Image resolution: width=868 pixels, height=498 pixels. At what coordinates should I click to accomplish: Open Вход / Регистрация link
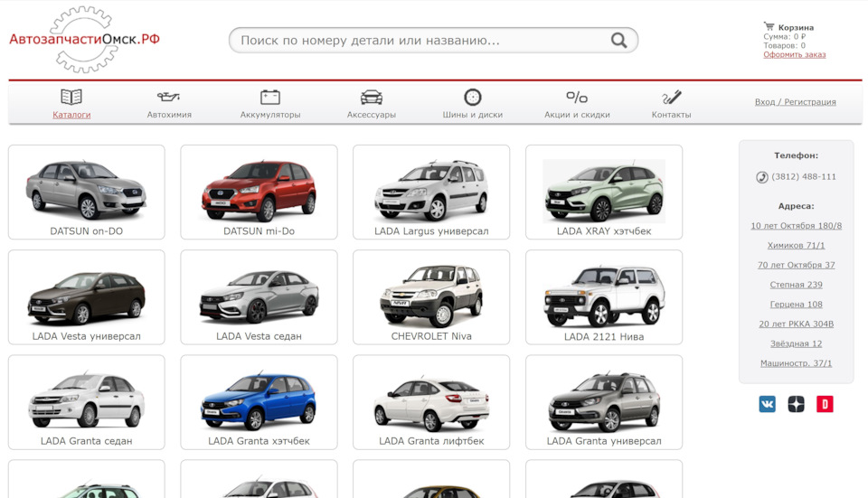click(796, 102)
